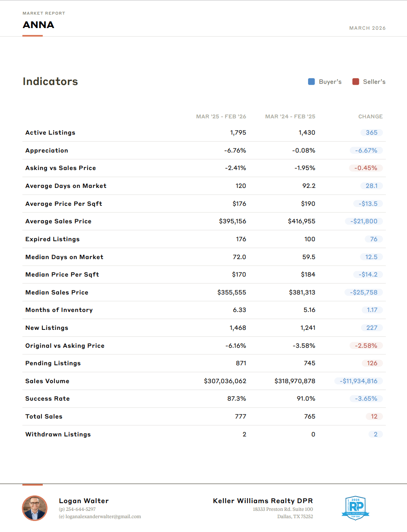Click the Withdrawn Listings change badge 2
The height and width of the screenshot is (532, 407).
click(x=375, y=434)
